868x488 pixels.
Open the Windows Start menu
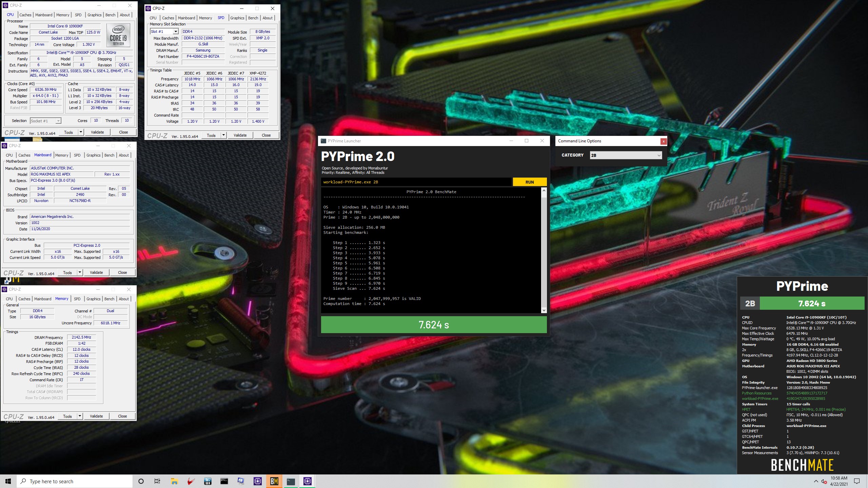[x=8, y=481]
